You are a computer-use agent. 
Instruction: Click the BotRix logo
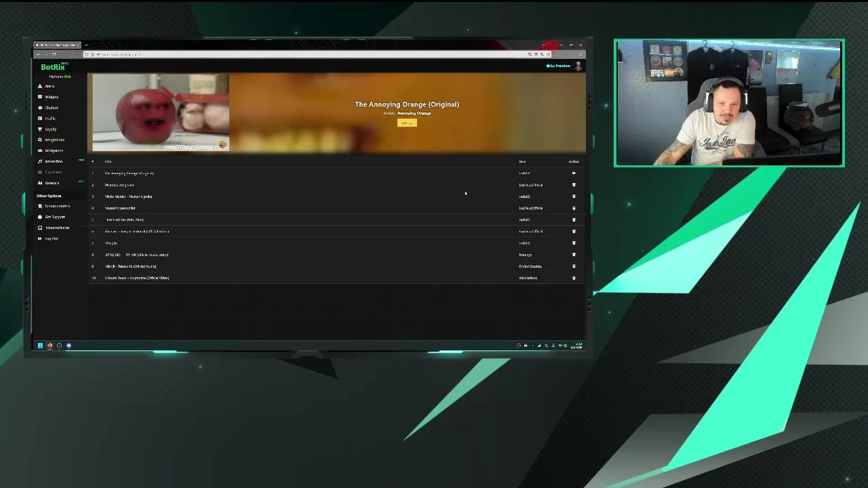[54, 67]
